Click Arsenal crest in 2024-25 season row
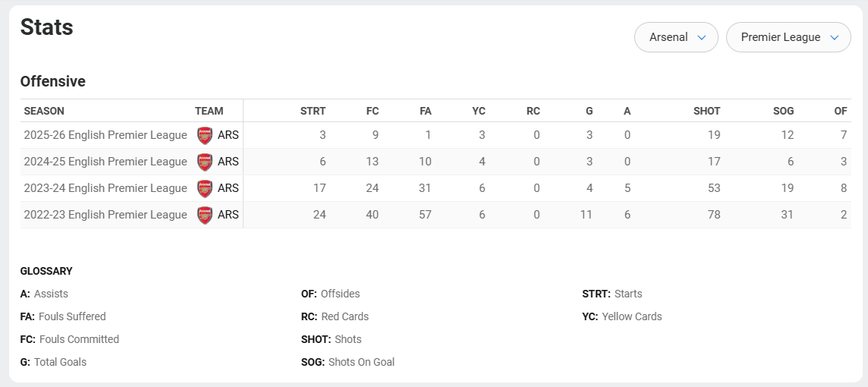Viewport: 868px width, 387px height. point(205,162)
